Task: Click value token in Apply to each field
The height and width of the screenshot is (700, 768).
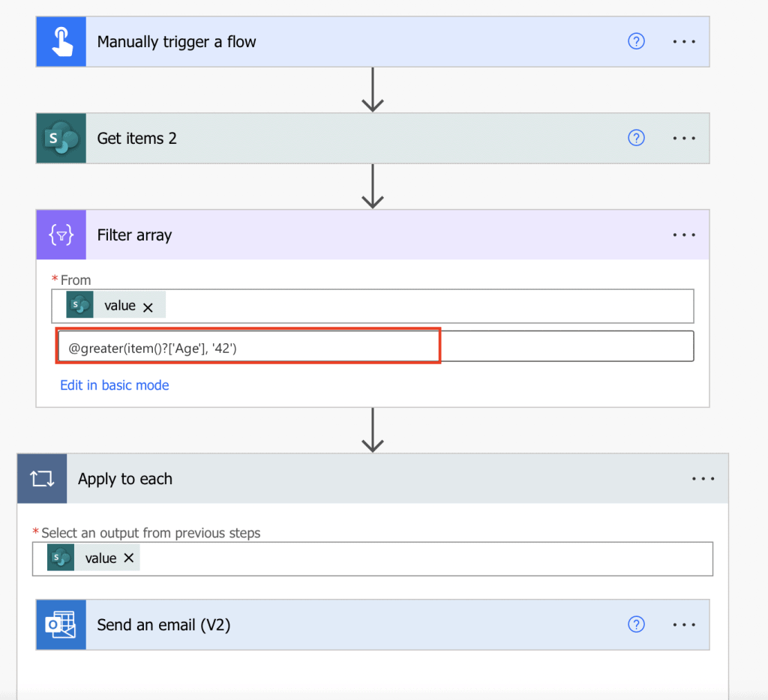Action: tap(93, 558)
